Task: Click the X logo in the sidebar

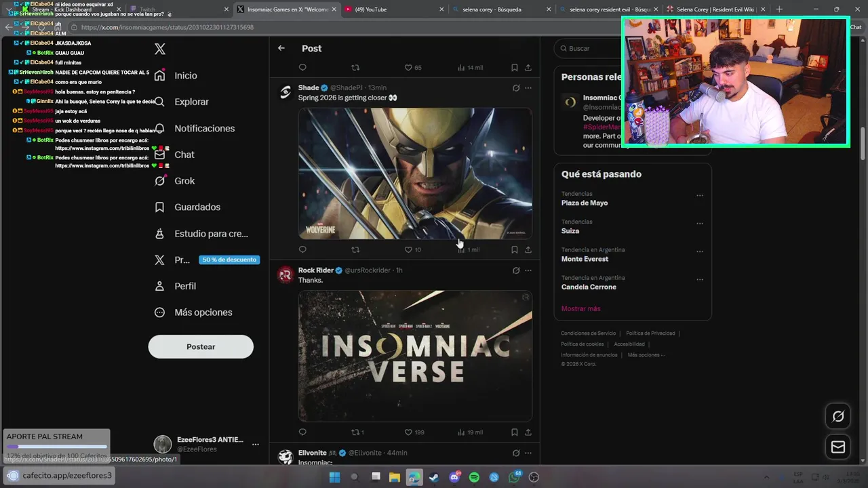Action: 159,49
